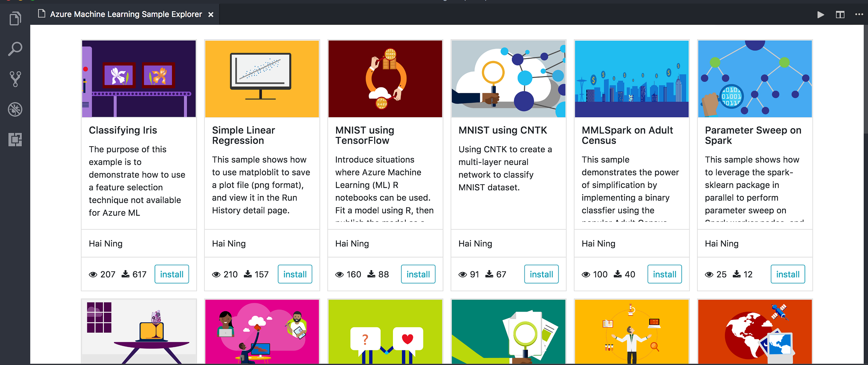
Task: Install the Parameter Sweep on Spark sample
Action: pyautogui.click(x=788, y=274)
